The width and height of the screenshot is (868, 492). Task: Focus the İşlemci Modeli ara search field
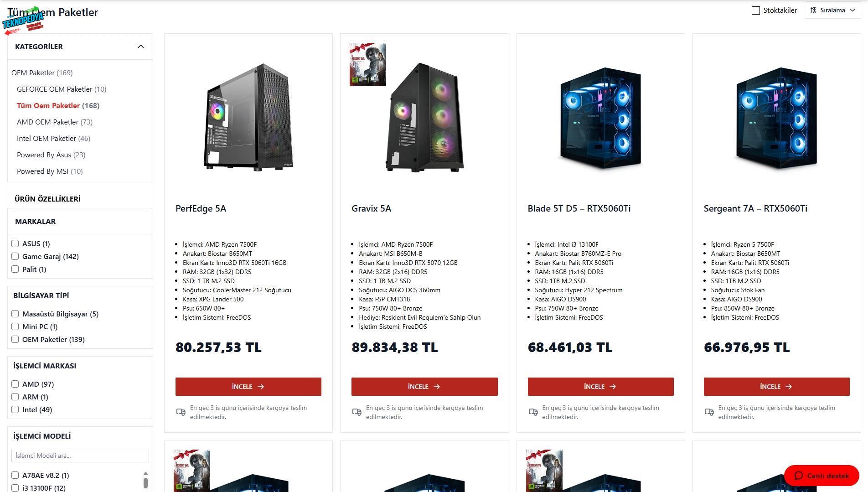[x=80, y=456]
